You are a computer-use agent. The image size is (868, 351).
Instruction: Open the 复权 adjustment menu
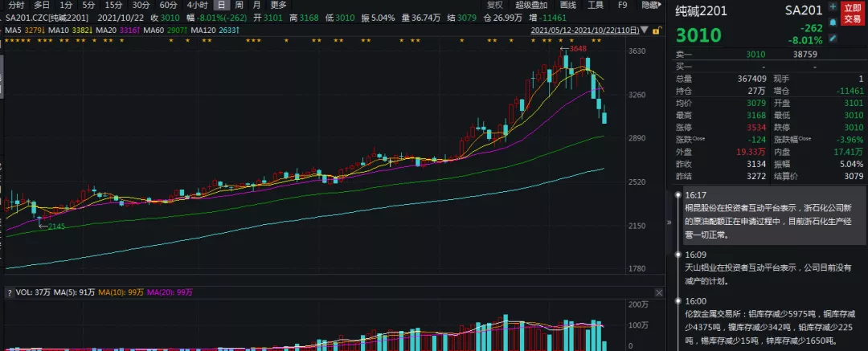point(494,6)
